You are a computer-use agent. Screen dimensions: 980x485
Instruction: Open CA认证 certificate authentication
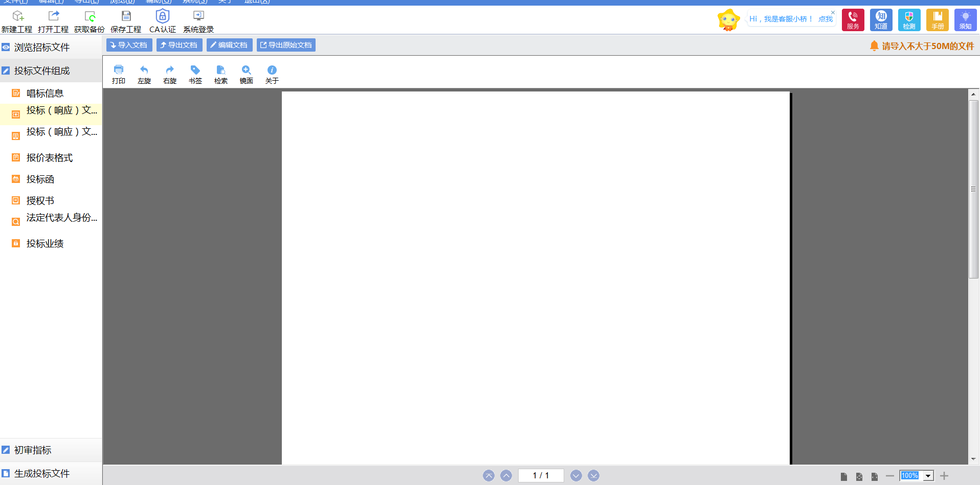[x=163, y=21]
